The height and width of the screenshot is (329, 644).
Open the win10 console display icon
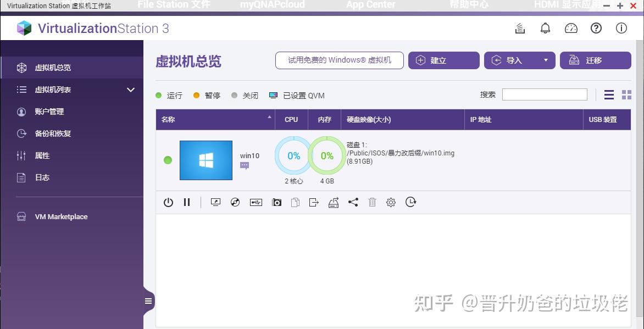[215, 202]
